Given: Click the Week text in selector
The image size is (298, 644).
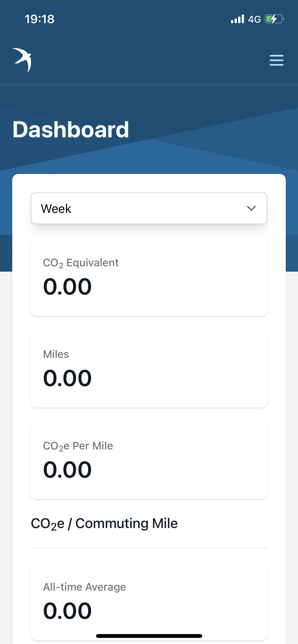Looking at the screenshot, I should pyautogui.click(x=56, y=209).
